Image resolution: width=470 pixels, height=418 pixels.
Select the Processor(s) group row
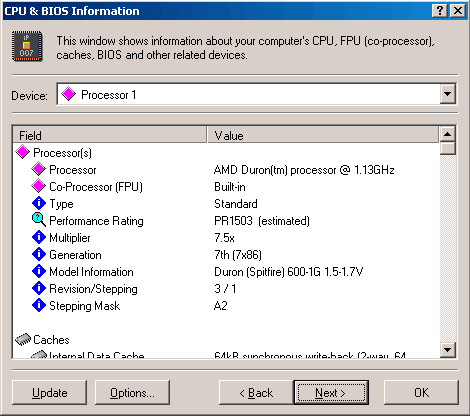click(227, 153)
